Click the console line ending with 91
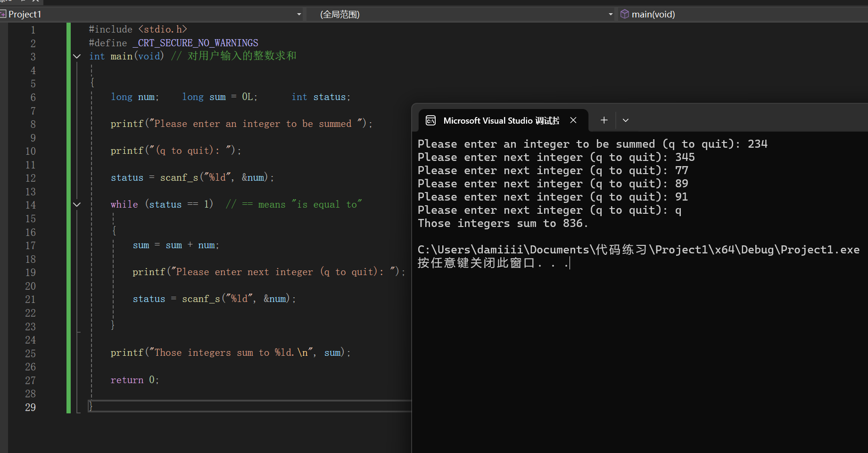The image size is (868, 453). (x=553, y=197)
